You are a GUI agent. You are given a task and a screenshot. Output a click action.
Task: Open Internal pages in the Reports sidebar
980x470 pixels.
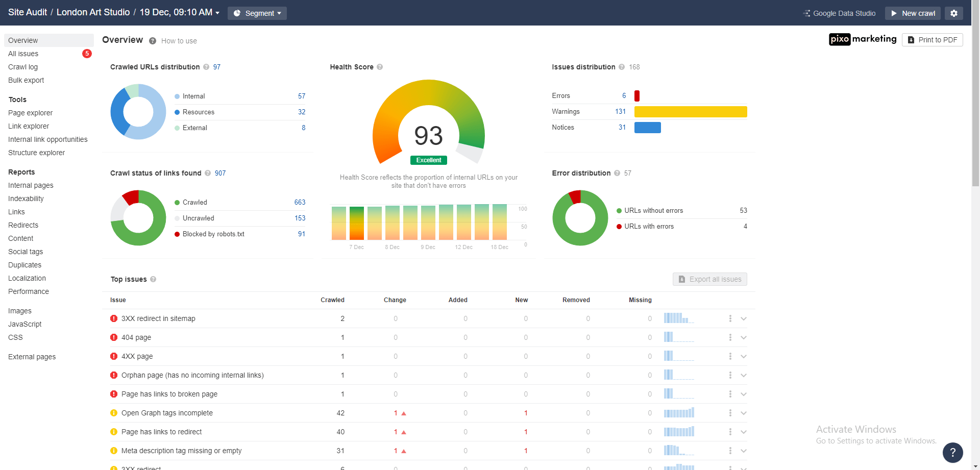30,185
